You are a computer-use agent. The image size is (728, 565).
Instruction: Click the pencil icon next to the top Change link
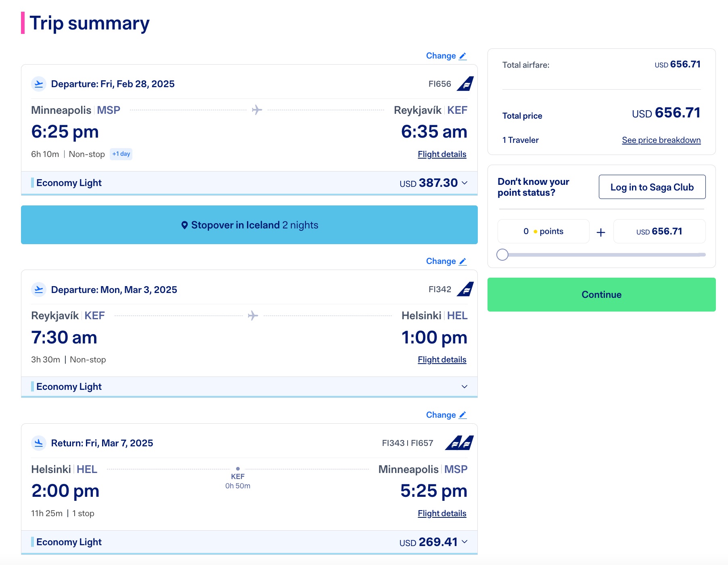click(462, 56)
